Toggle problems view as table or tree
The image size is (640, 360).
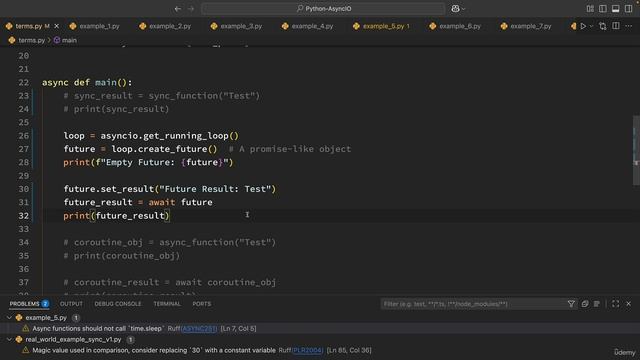597,304
